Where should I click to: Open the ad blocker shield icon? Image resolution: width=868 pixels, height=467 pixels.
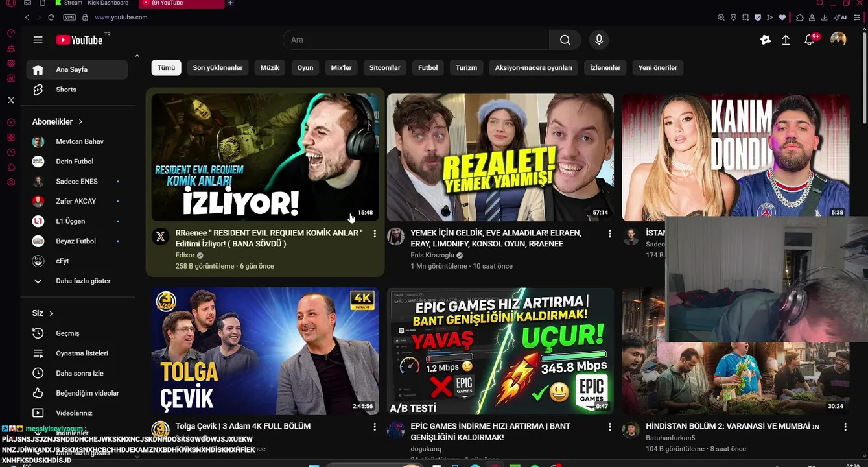(757, 18)
